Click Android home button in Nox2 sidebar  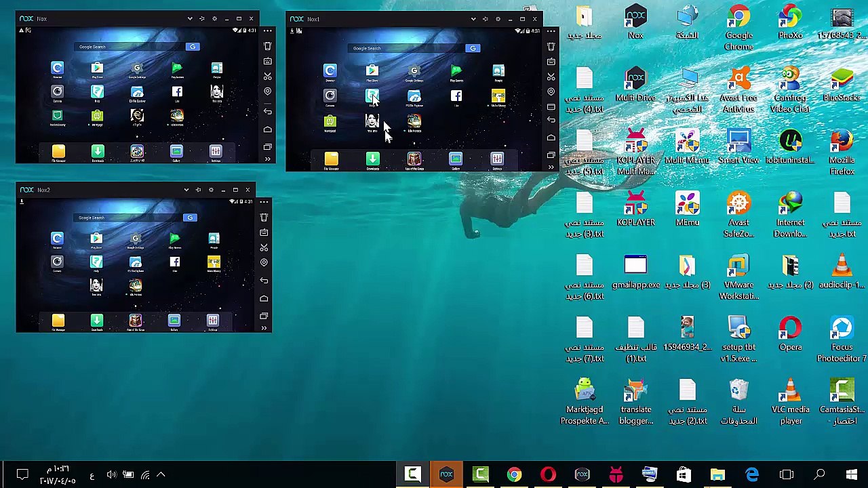pyautogui.click(x=264, y=298)
